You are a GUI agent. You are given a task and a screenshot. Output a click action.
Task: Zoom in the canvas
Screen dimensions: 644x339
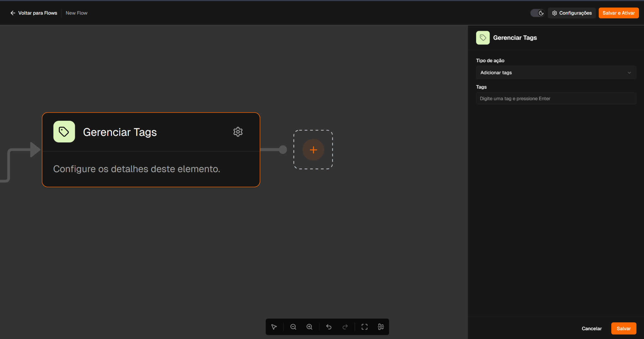click(x=309, y=327)
